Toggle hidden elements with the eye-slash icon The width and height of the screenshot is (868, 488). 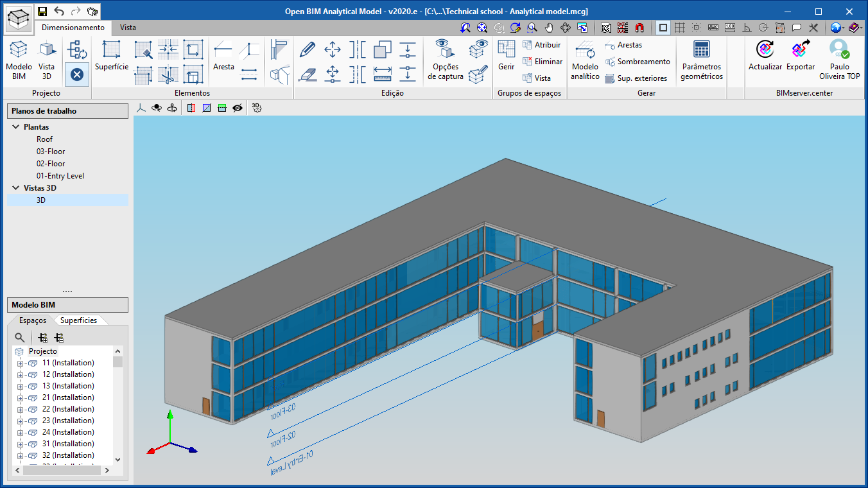click(237, 107)
